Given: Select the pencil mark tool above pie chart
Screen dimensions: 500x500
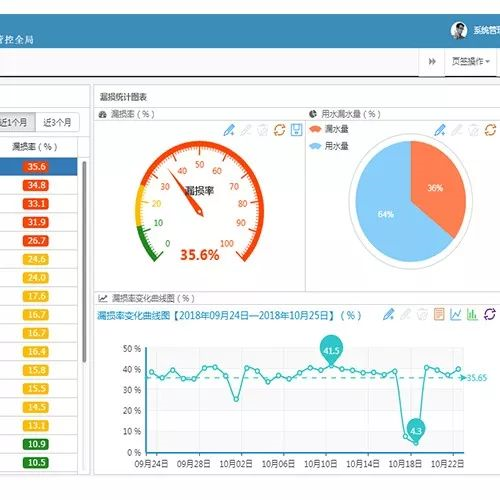Looking at the screenshot, I should [x=440, y=130].
